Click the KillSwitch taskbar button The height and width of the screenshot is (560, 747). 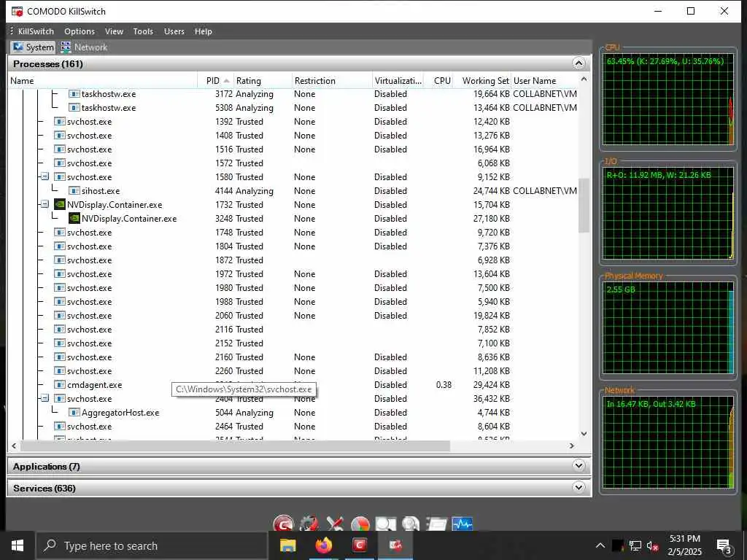click(395, 545)
